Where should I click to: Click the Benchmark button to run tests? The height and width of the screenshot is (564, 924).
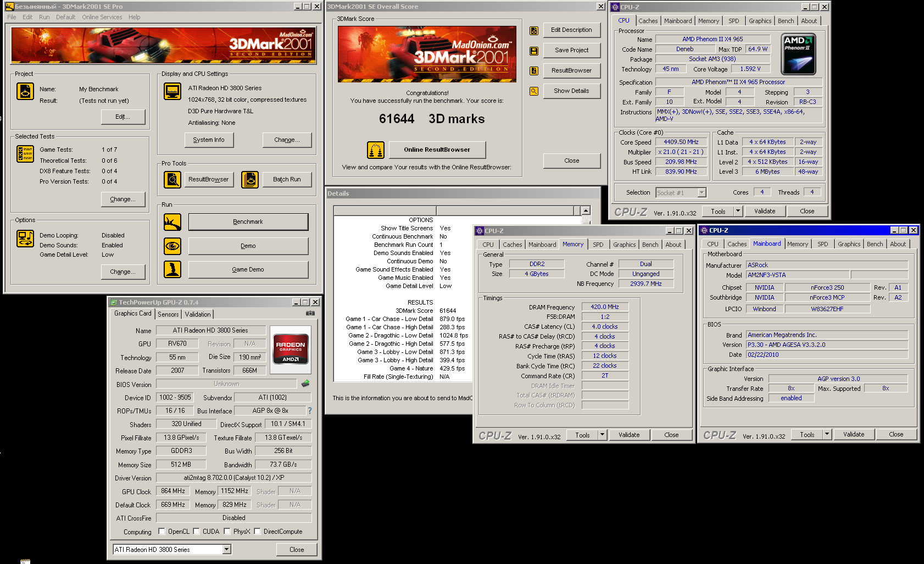coord(248,222)
